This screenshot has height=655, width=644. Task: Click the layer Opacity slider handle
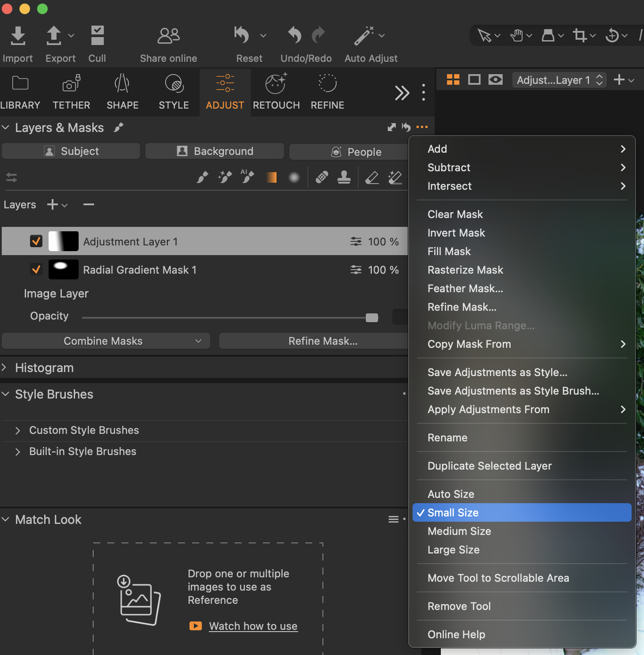372,317
